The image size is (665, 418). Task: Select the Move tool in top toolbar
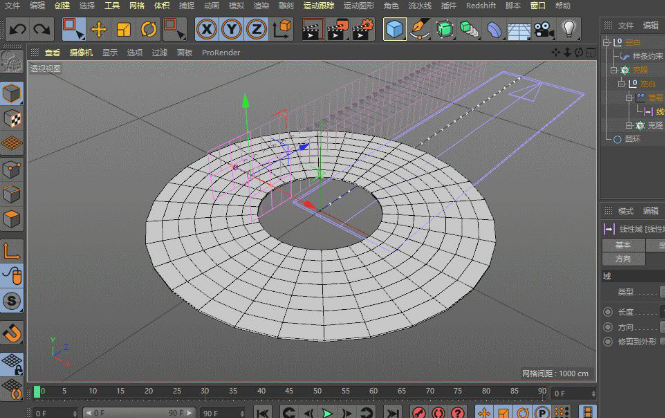point(99,29)
